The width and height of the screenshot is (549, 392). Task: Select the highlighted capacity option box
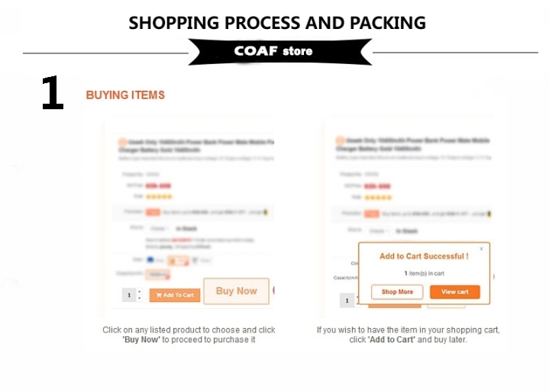157,275
